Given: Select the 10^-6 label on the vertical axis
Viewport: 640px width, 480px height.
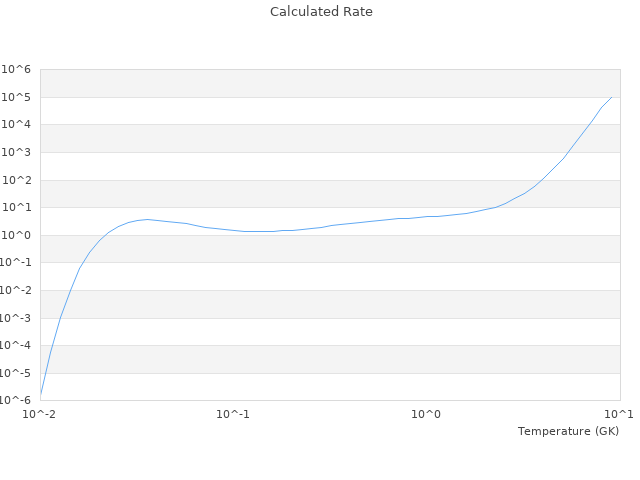Looking at the screenshot, I should pyautogui.click(x=14, y=401).
